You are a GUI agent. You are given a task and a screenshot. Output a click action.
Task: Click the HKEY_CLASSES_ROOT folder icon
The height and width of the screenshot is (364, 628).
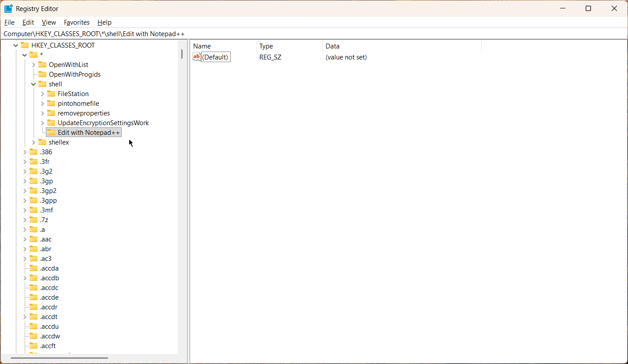[x=25, y=45]
